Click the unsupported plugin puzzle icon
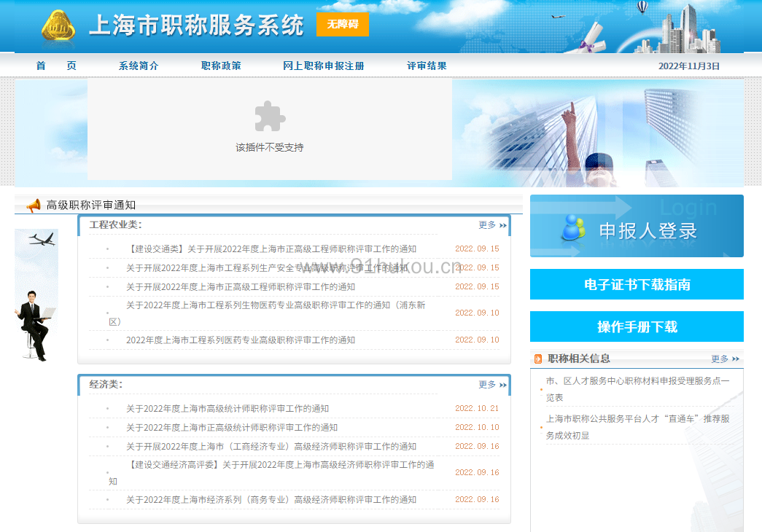Image resolution: width=762 pixels, height=532 pixels. (x=269, y=117)
